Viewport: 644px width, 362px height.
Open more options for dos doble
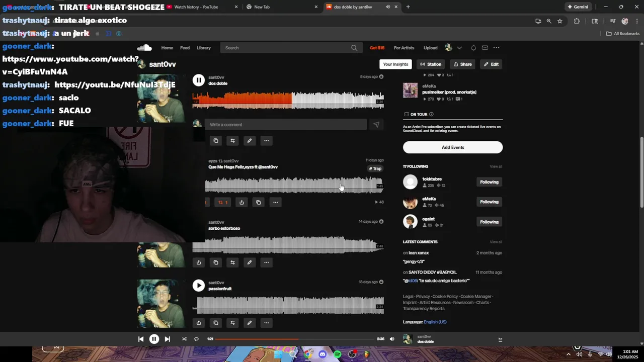pyautogui.click(x=266, y=141)
